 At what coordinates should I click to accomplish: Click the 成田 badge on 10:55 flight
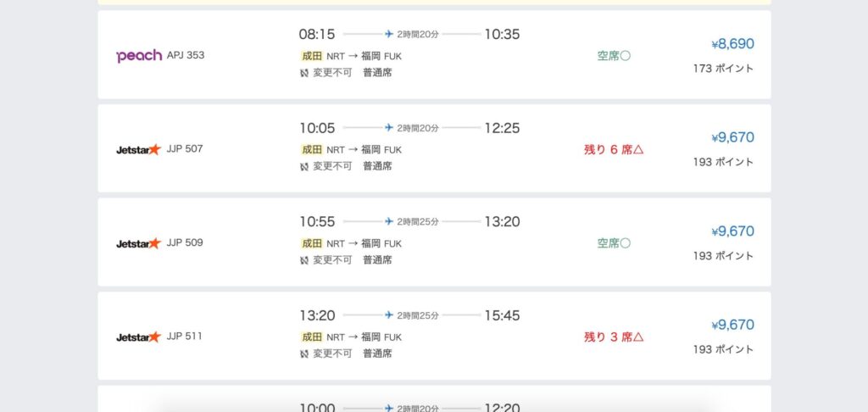click(x=312, y=243)
